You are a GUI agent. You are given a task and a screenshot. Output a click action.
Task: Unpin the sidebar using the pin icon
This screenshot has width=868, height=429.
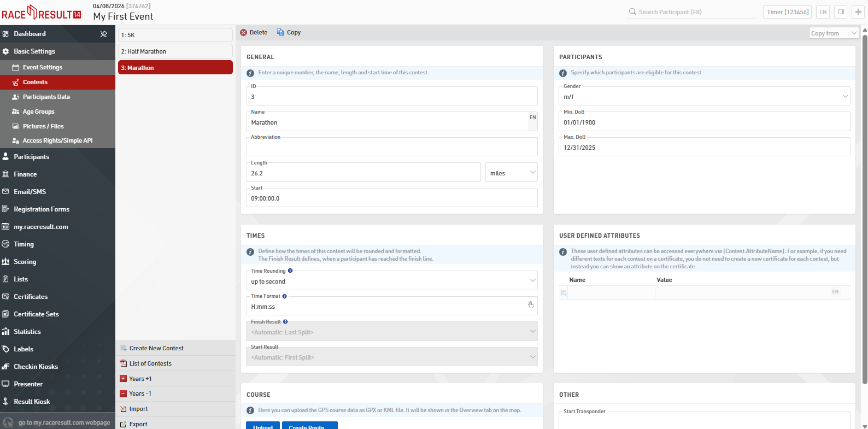coord(103,34)
